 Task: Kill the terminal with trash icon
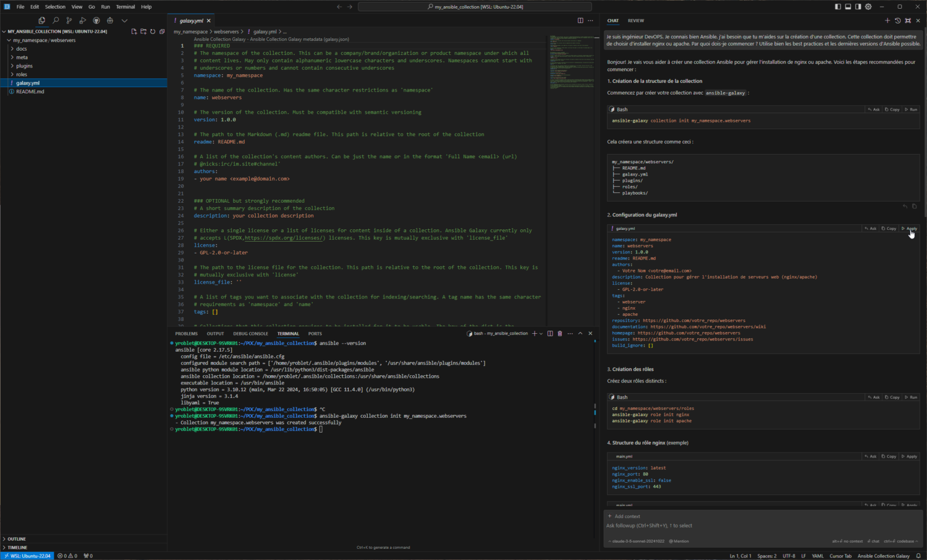coord(560,334)
